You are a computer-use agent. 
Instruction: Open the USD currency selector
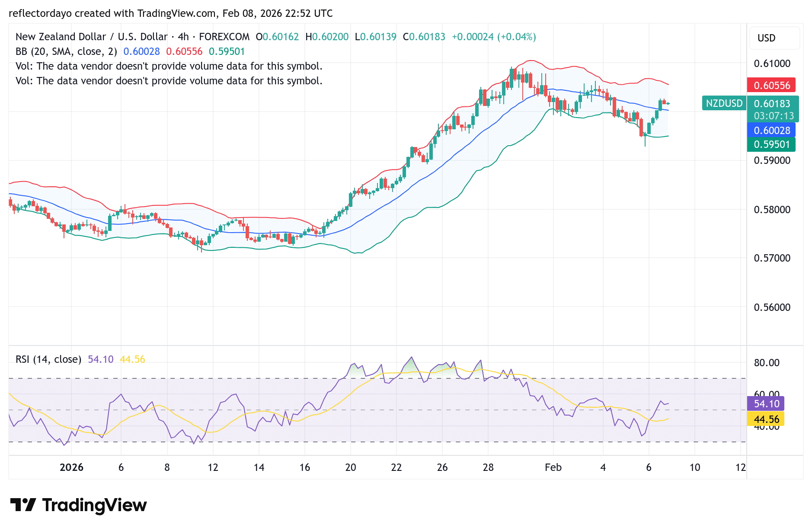(774, 38)
